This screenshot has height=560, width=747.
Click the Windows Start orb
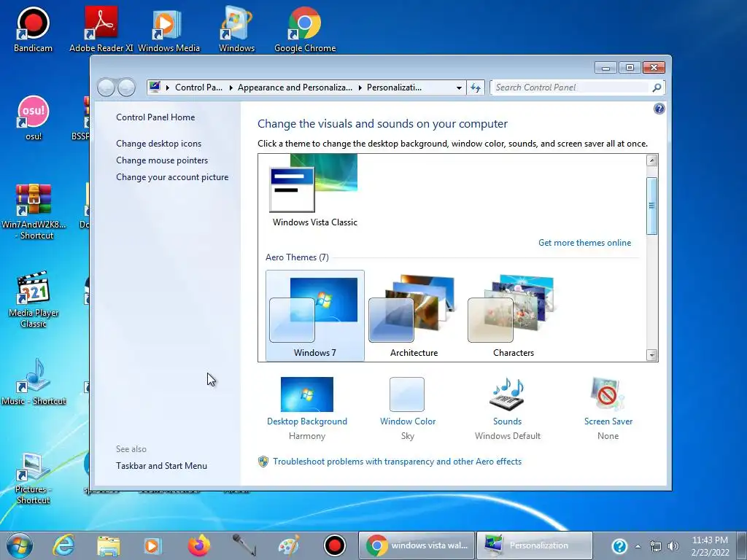click(20, 545)
